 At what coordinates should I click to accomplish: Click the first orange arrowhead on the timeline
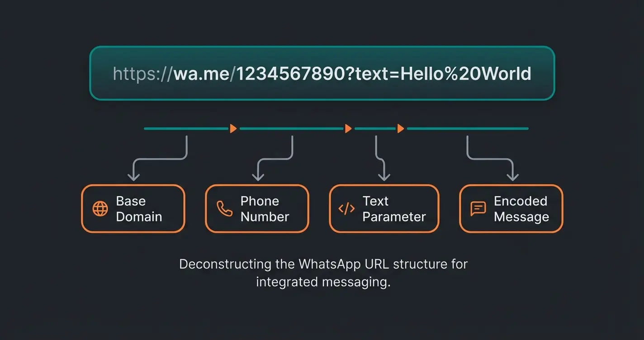[x=233, y=128]
